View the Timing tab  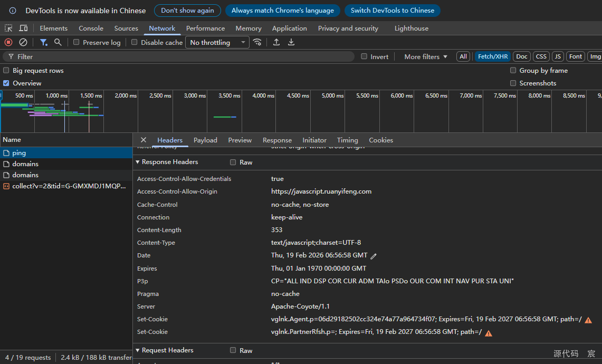tap(348, 140)
